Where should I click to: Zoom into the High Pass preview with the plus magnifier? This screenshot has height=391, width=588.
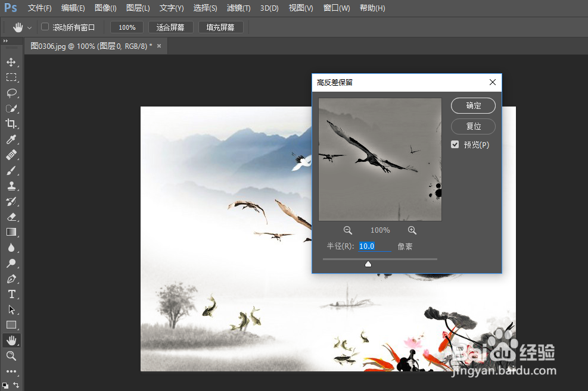pos(412,230)
